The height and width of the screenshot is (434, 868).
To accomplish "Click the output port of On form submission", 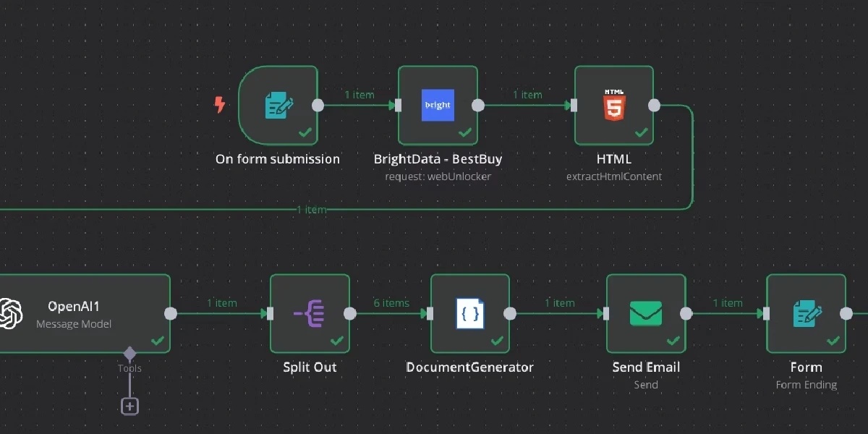I will [318, 106].
